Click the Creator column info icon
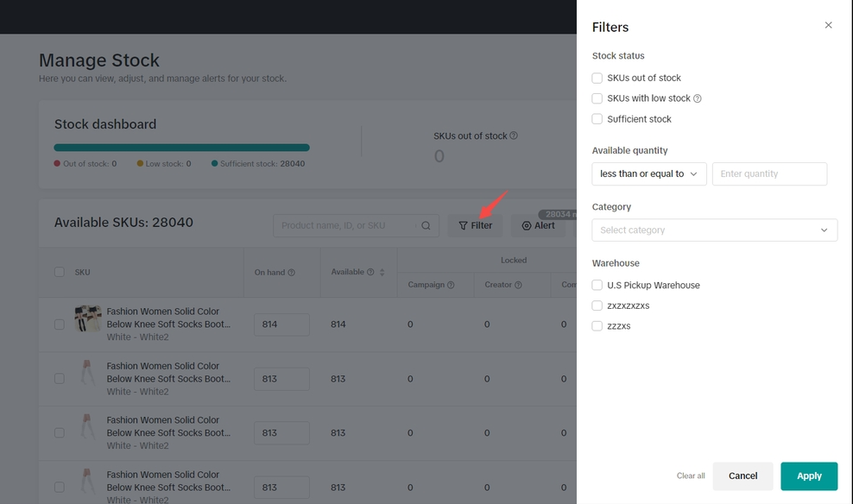This screenshot has width=853, height=504. click(x=518, y=285)
